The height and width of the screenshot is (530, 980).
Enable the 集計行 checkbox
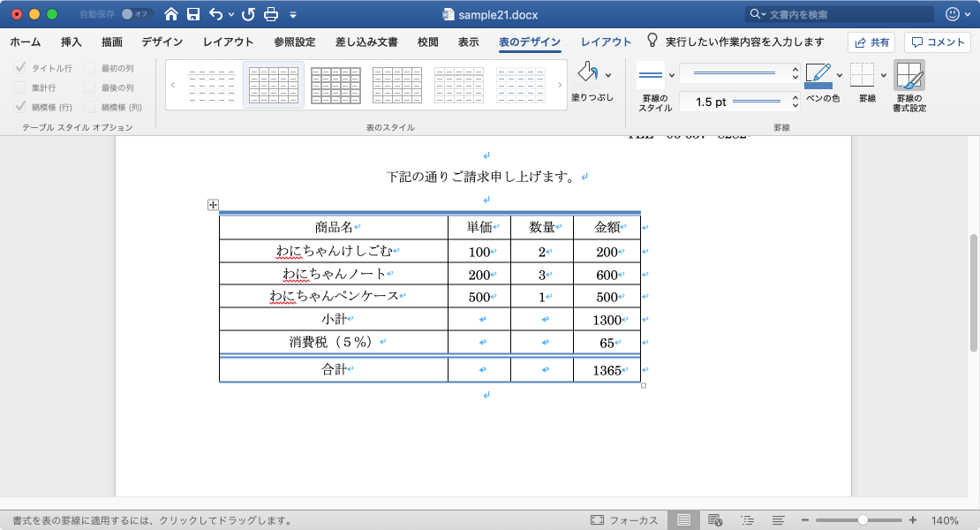[x=20, y=87]
